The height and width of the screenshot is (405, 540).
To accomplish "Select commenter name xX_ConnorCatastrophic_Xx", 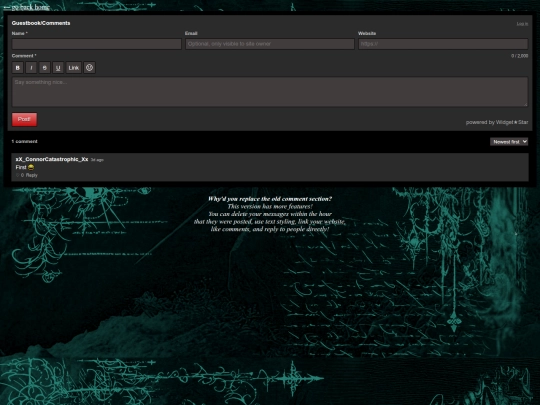I will coord(52,159).
